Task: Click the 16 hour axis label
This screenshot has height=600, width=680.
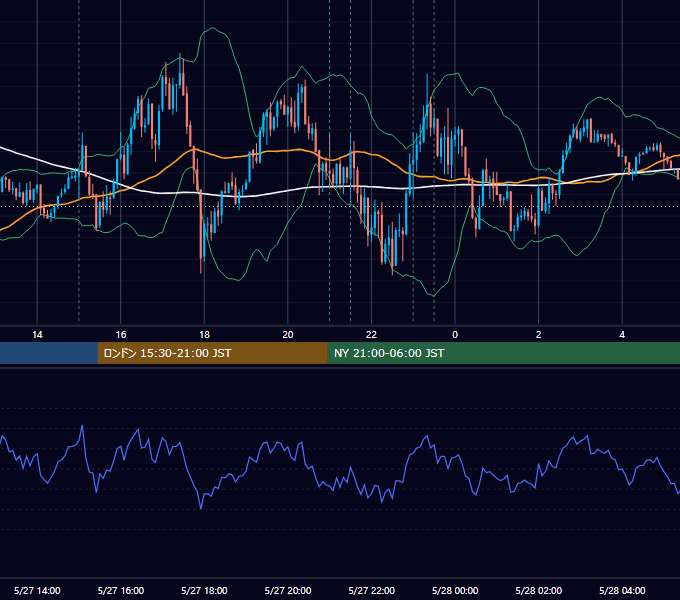Action: pos(121,335)
